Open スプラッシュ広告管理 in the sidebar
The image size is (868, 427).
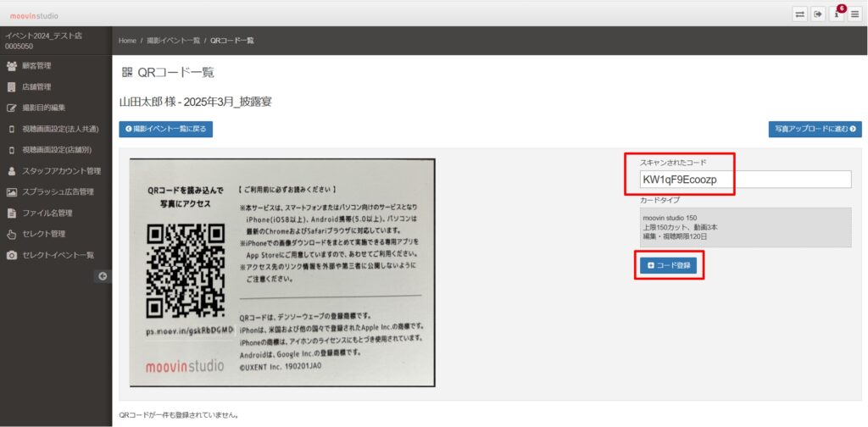coord(58,192)
